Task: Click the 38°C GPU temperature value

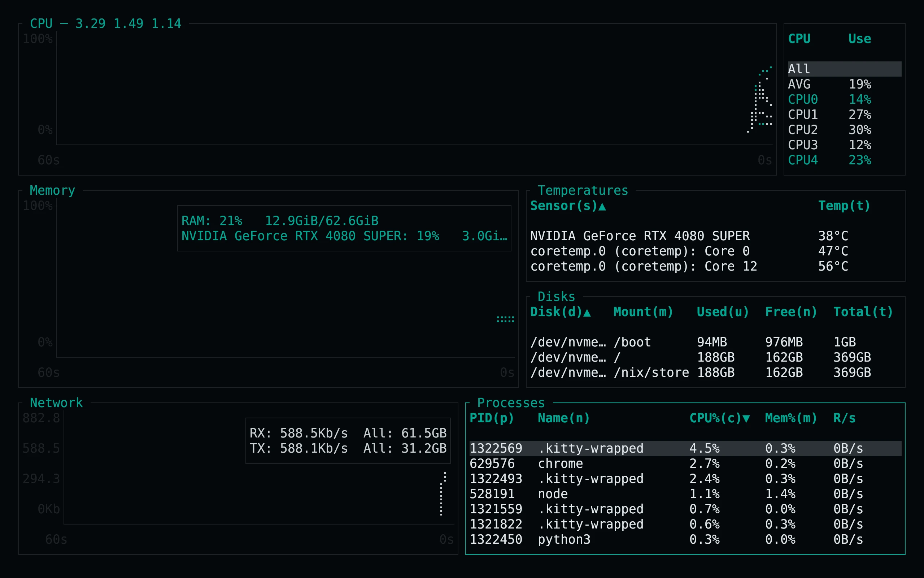Action: 833,236
